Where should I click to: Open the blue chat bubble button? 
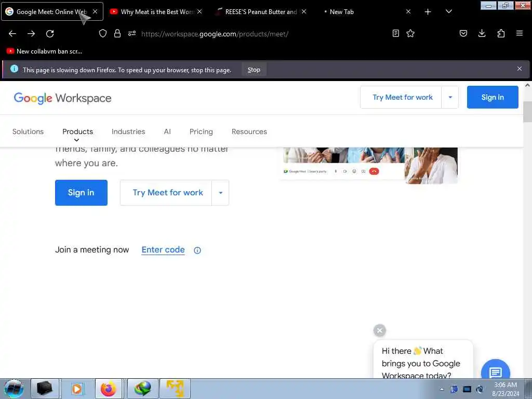click(x=495, y=370)
